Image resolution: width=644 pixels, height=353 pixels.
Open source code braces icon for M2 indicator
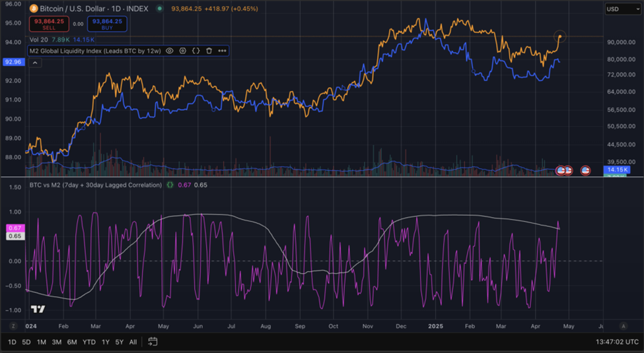[x=196, y=51]
